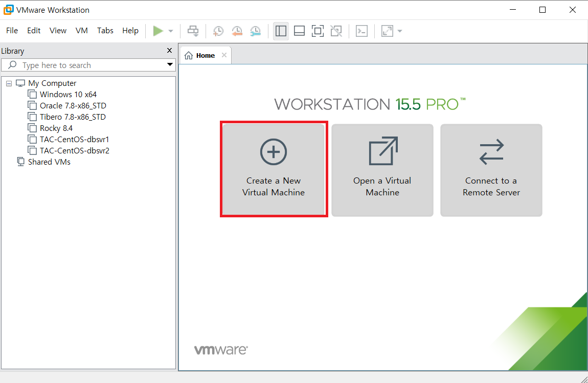Viewport: 588px width, 383px height.
Task: Open the library search filter dropdown
Action: click(x=170, y=64)
